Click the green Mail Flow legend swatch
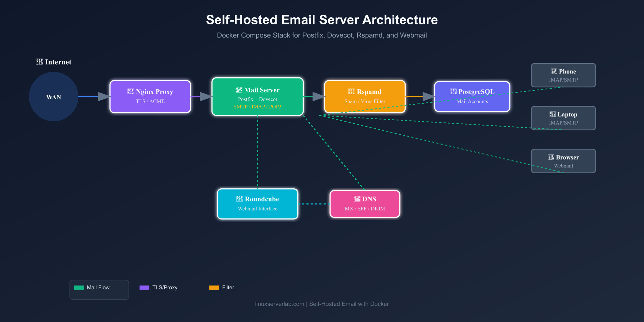This screenshot has height=322, width=644. click(x=79, y=288)
